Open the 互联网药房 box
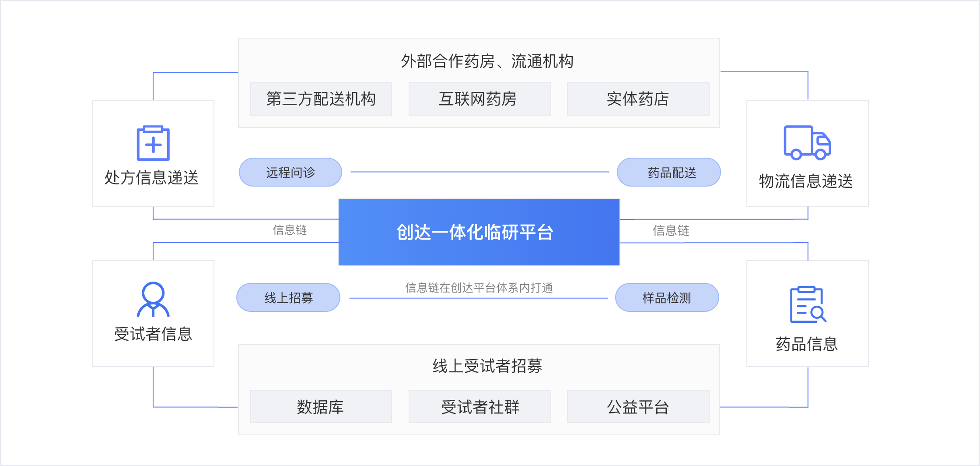The width and height of the screenshot is (980, 466). pyautogui.click(x=480, y=99)
